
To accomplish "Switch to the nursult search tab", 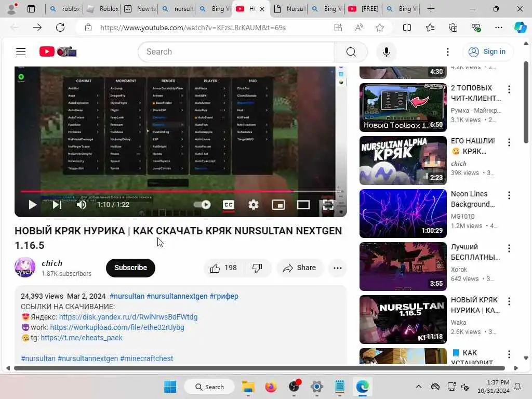I will (x=177, y=9).
